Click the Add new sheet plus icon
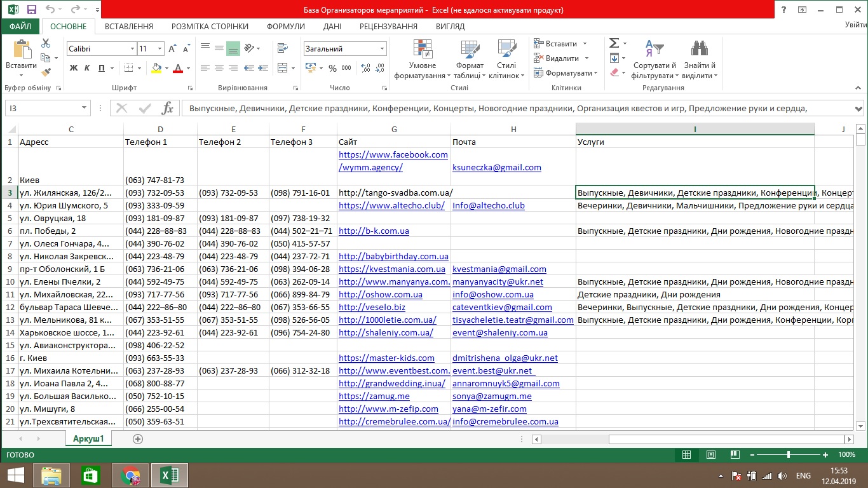Image resolution: width=868 pixels, height=488 pixels. (x=138, y=439)
